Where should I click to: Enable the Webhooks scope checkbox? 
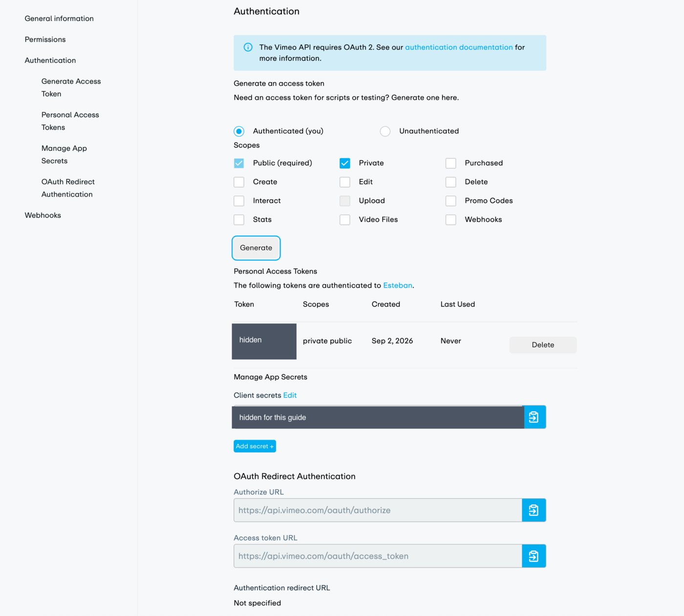click(451, 220)
